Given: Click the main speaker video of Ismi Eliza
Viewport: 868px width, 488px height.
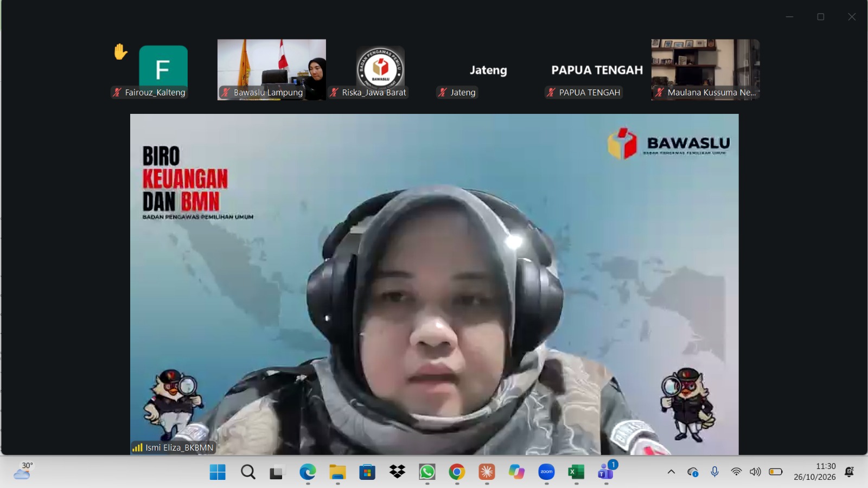Looking at the screenshot, I should coord(434,284).
